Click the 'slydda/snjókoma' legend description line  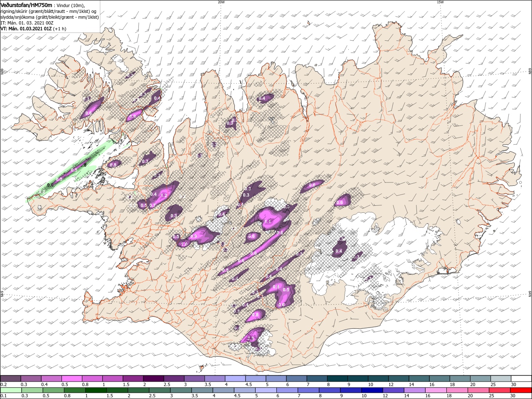(x=49, y=17)
